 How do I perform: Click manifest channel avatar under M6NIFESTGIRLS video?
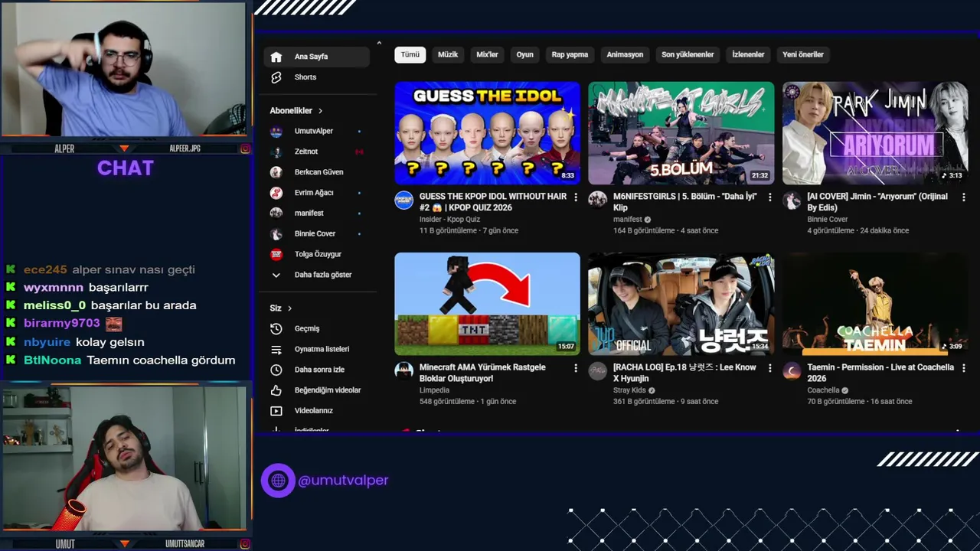(597, 201)
